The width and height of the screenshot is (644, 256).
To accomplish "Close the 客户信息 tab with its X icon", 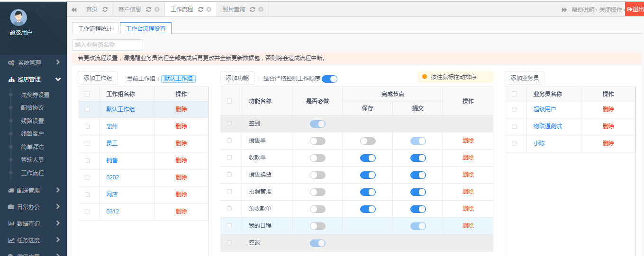I will click(x=157, y=9).
